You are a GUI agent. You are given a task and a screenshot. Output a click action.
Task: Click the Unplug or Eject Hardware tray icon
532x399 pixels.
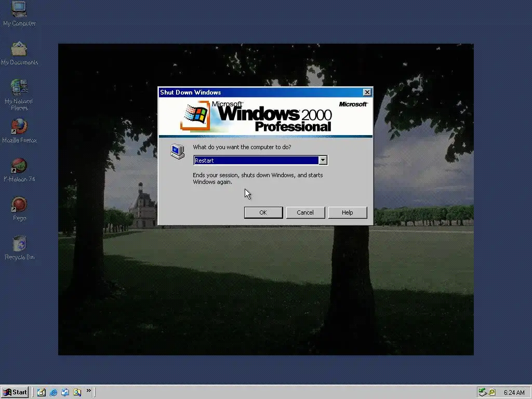483,393
